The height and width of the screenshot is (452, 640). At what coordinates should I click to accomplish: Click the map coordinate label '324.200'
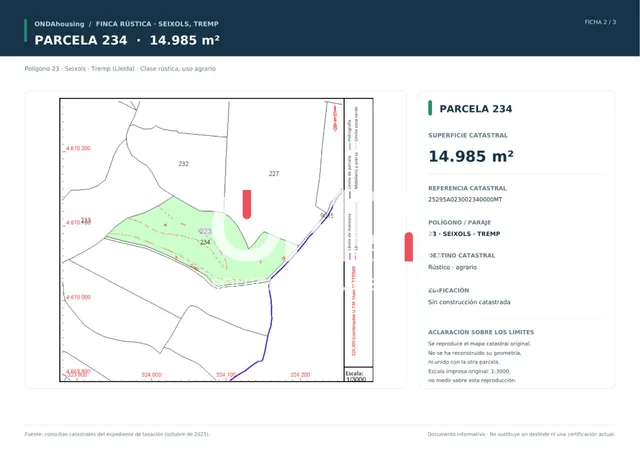click(300, 374)
